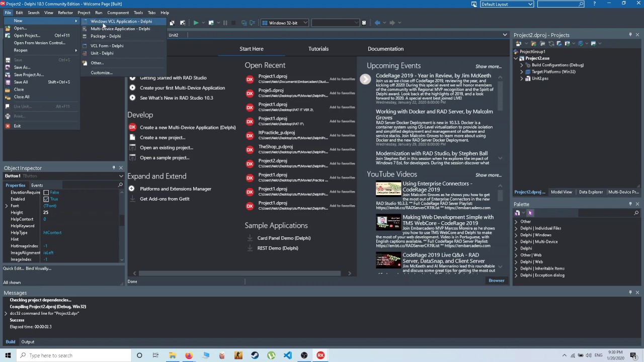644x362 pixels.
Task: Click Show more... beside Upcoming Events
Action: tap(489, 66)
